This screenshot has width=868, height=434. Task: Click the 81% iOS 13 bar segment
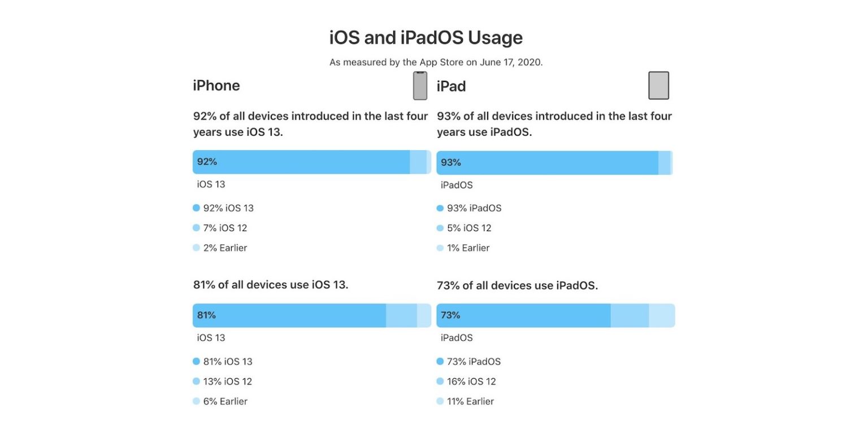point(289,315)
